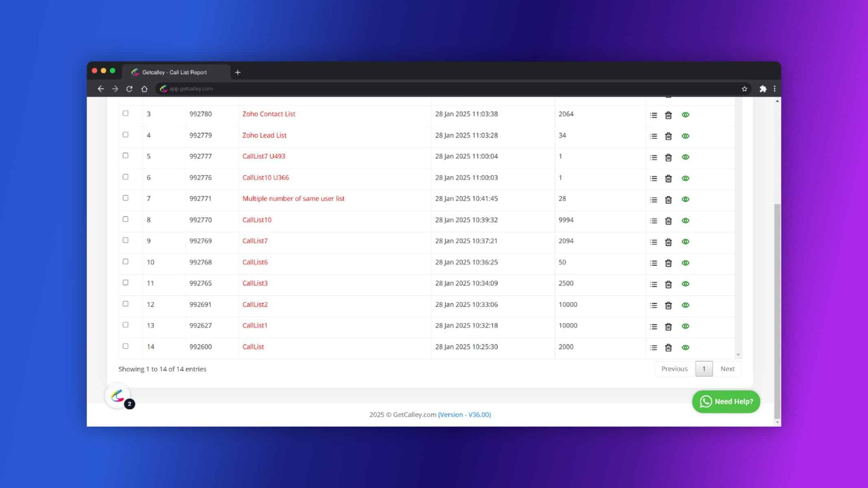This screenshot has width=868, height=488.
Task: Click the GetCalley version link V36.00
Action: tap(464, 414)
